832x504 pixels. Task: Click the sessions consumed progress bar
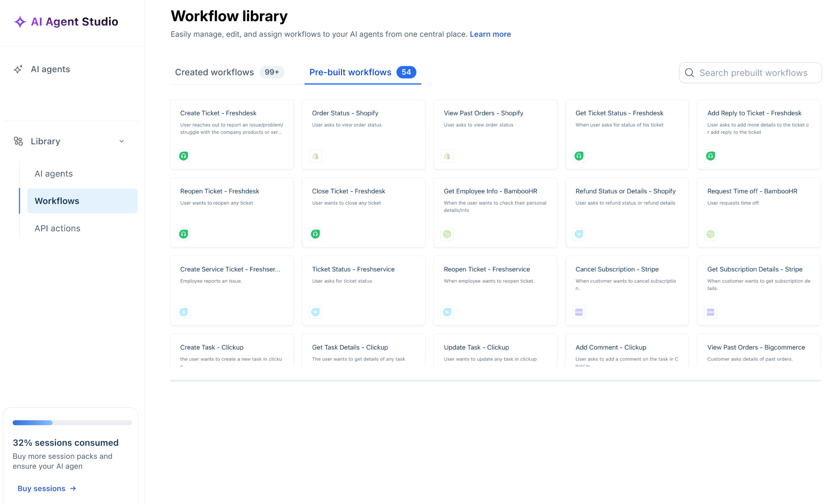[72, 423]
